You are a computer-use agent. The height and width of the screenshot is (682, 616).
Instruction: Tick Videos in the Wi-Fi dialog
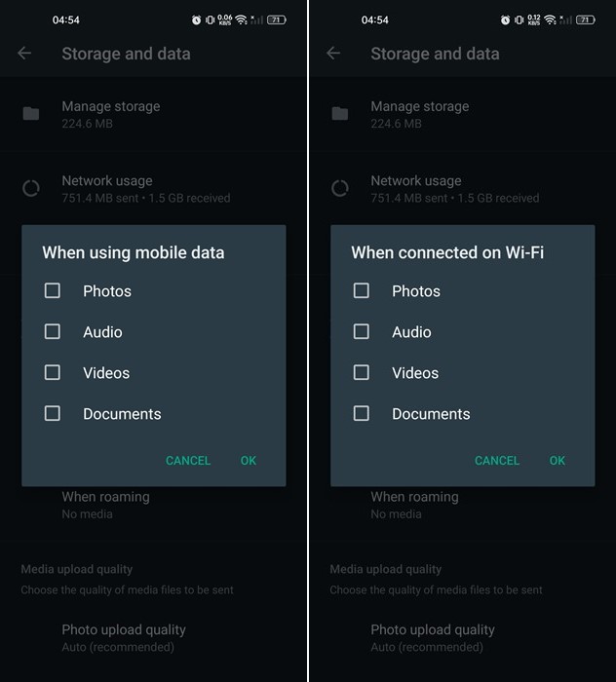pos(362,372)
